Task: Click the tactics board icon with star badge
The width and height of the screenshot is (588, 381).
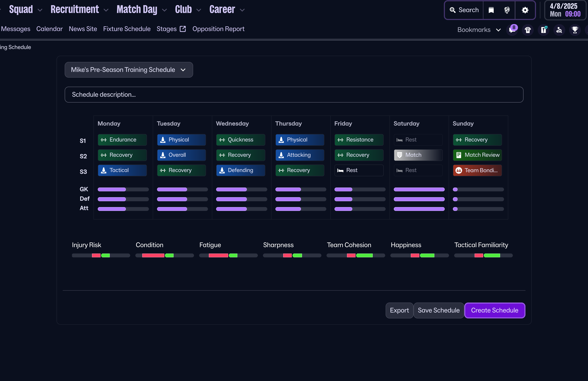Action: (544, 30)
